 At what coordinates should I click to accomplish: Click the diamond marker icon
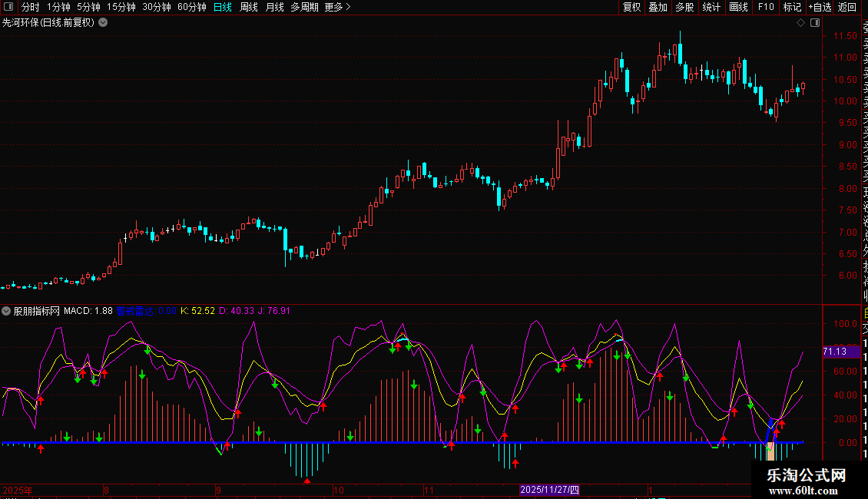point(800,23)
